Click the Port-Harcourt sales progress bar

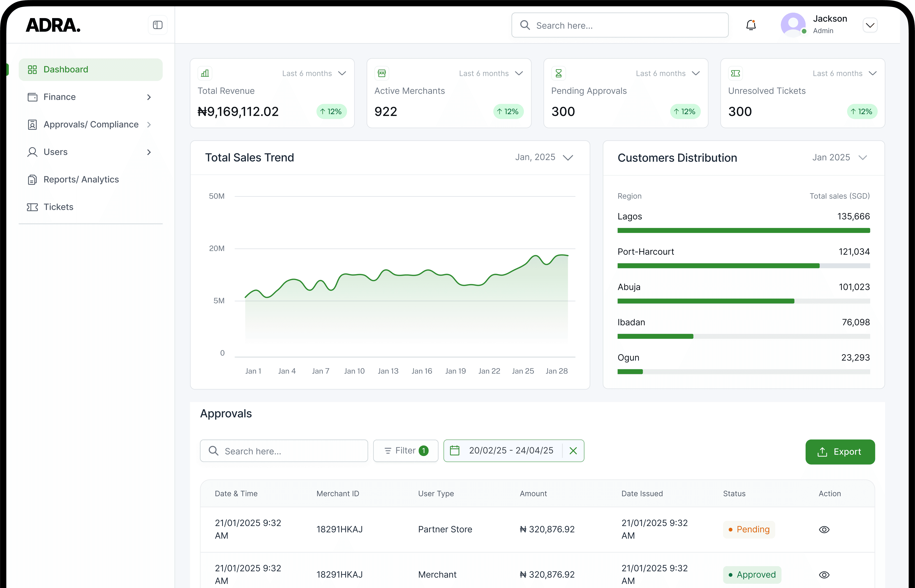(x=744, y=266)
